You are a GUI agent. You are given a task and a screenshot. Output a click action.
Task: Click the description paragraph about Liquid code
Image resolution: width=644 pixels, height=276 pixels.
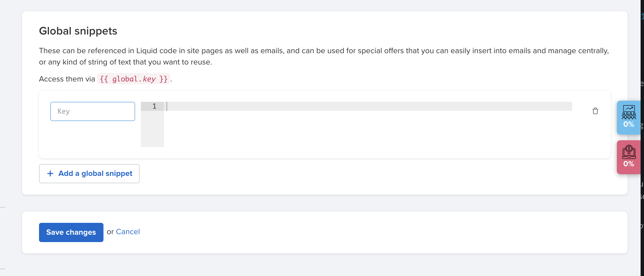324,56
